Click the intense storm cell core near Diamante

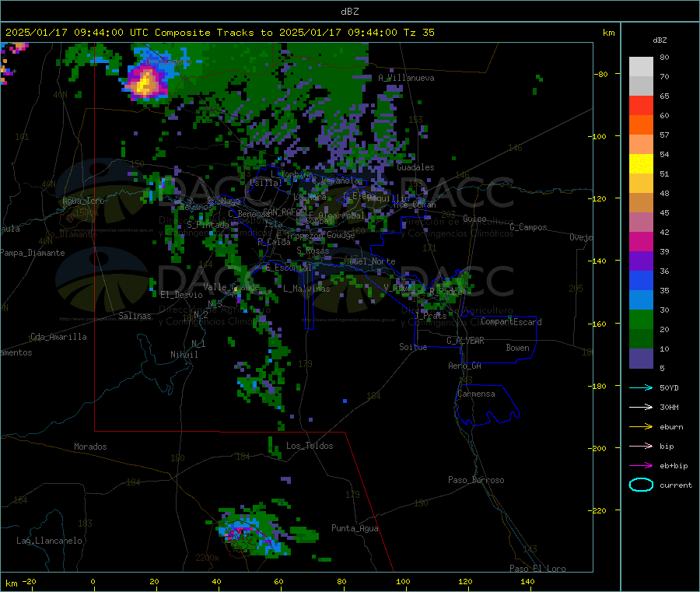[x=145, y=82]
